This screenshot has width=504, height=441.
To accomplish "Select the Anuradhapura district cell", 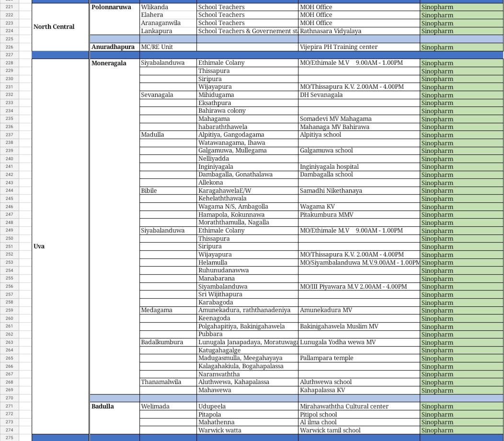I will coord(115,47).
